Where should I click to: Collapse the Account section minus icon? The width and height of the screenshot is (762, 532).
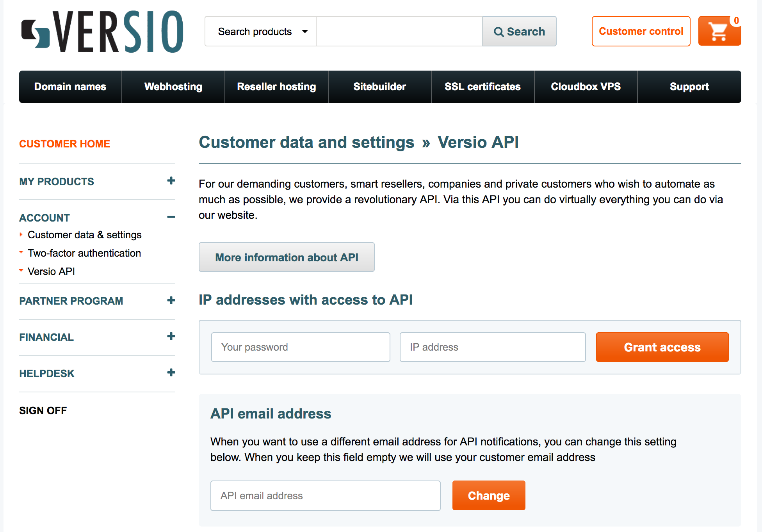[x=171, y=217]
